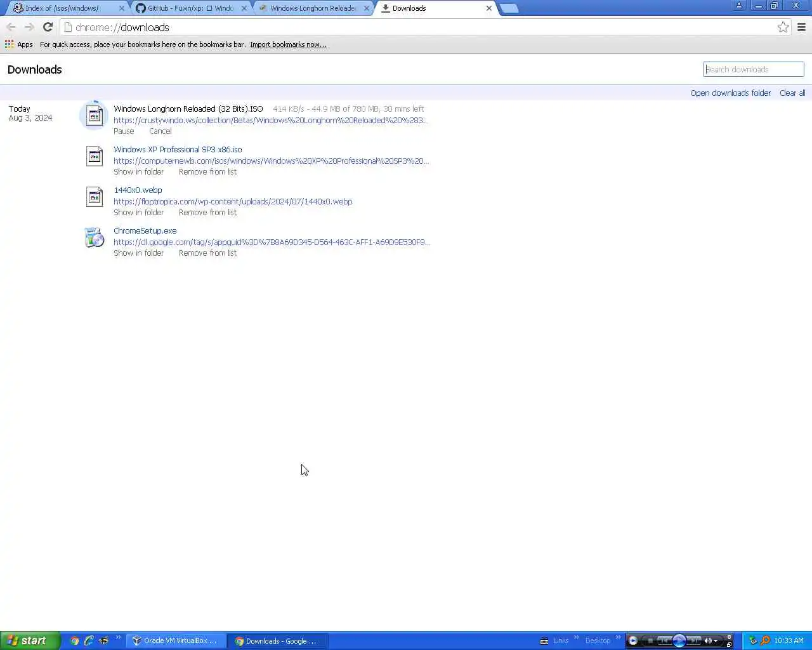Viewport: 812px width, 650px height.
Task: Open the ChromeSetup.exe file link
Action: pos(145,231)
